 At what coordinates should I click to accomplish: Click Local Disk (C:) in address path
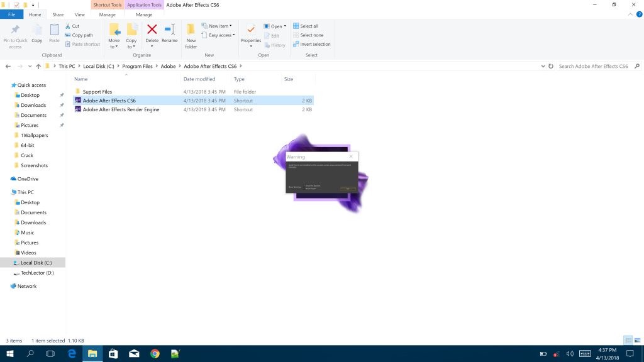99,66
